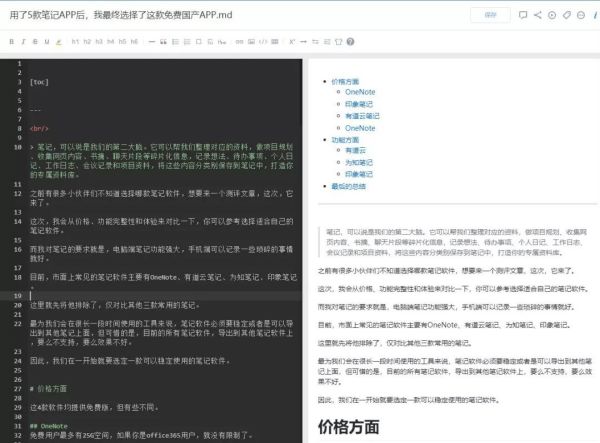Click the share icon in header
The height and width of the screenshot is (443, 600).
538,15
